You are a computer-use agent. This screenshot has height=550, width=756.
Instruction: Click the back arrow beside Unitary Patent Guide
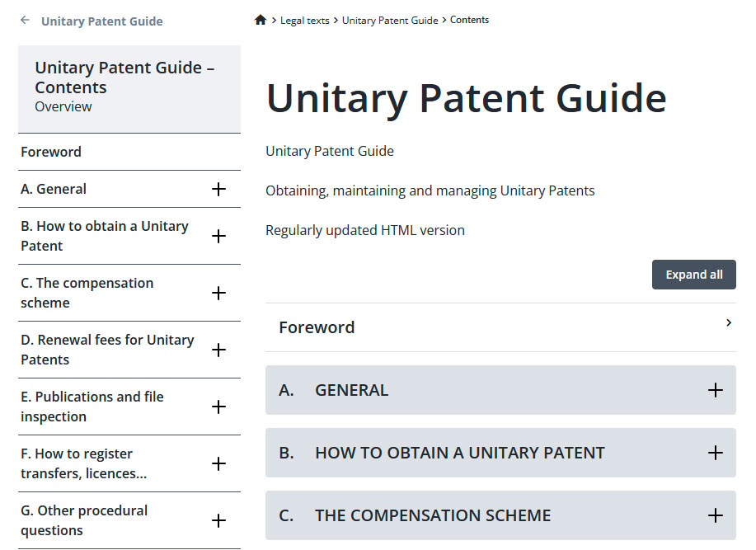(x=25, y=21)
